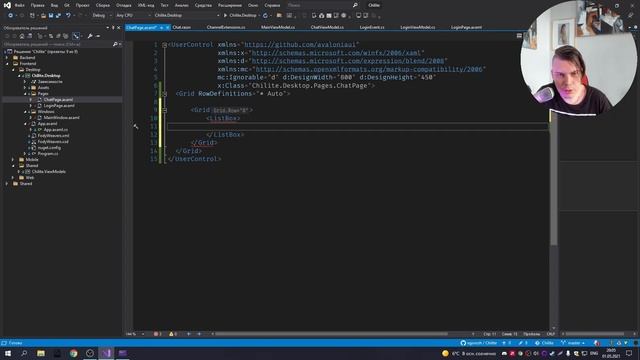Select MainWindow.axaml in Solution Explorer
640x360 pixels.
(61, 118)
